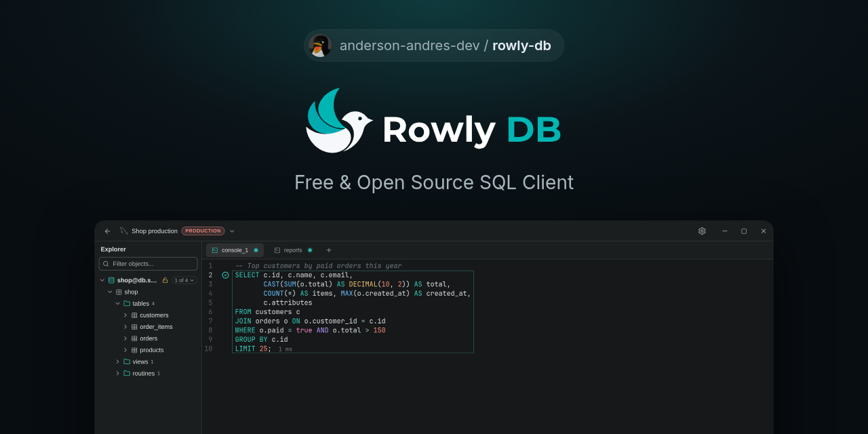The height and width of the screenshot is (434, 868).
Task: Click the Rowly DB bird logo
Action: coord(338,121)
